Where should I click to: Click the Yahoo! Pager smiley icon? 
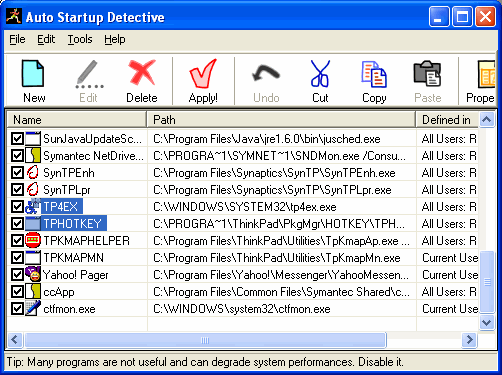coord(33,274)
